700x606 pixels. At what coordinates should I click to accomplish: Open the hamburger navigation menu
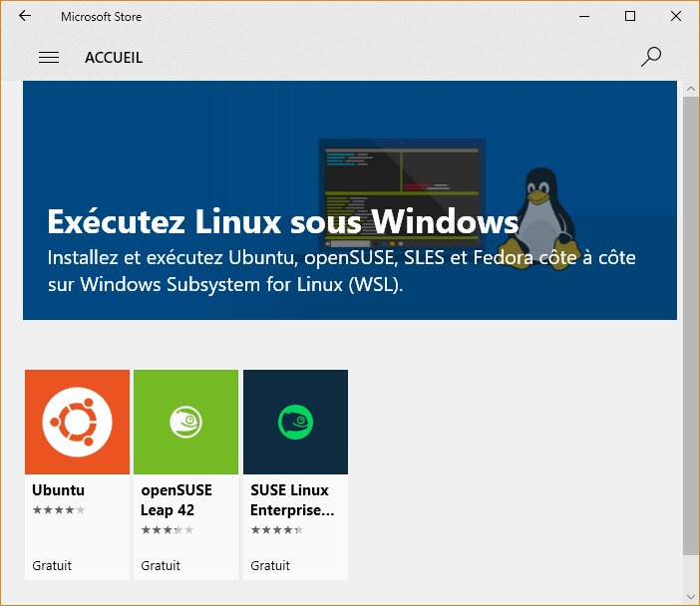(49, 58)
